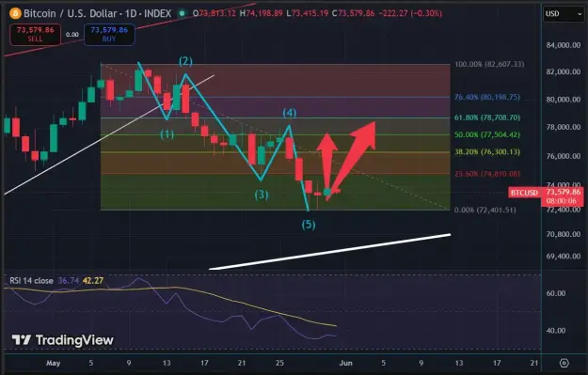Viewport: 588px width, 375px height.
Task: Click the RSI moving average value 42.27
Action: (x=93, y=281)
